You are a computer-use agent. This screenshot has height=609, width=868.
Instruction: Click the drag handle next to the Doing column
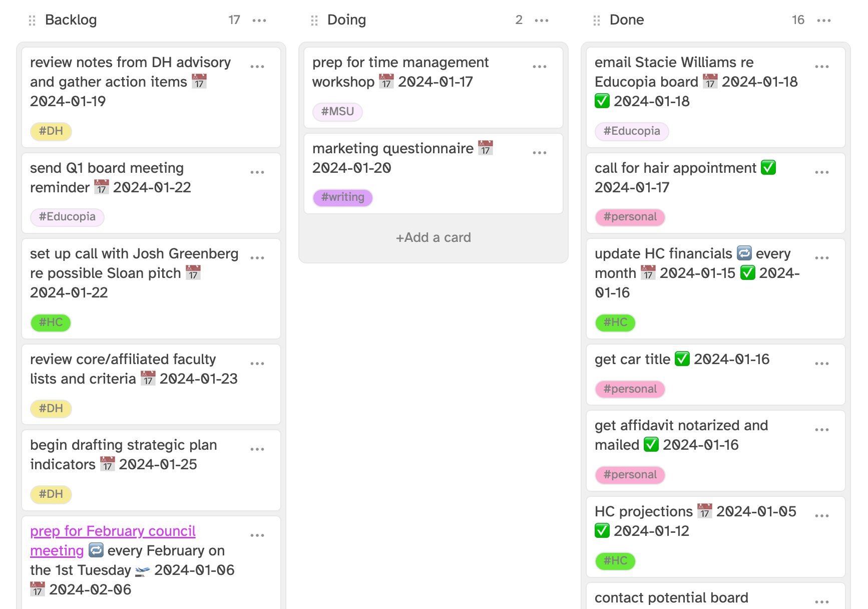pyautogui.click(x=314, y=20)
